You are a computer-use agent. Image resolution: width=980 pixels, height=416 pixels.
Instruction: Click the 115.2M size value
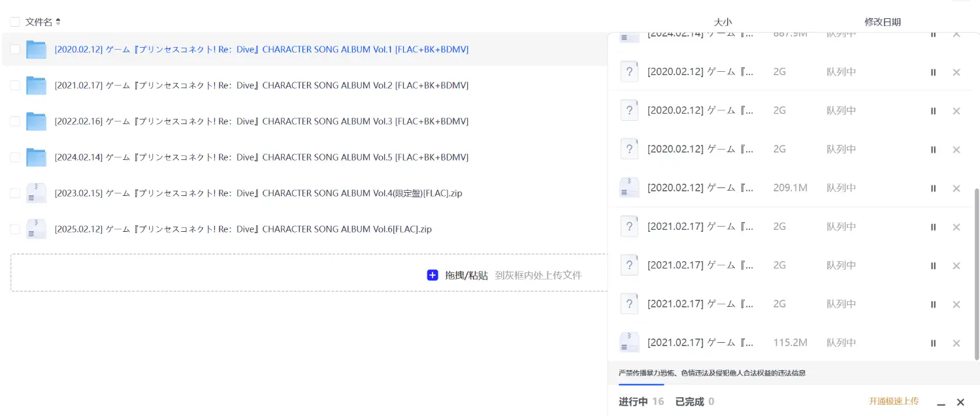(790, 342)
